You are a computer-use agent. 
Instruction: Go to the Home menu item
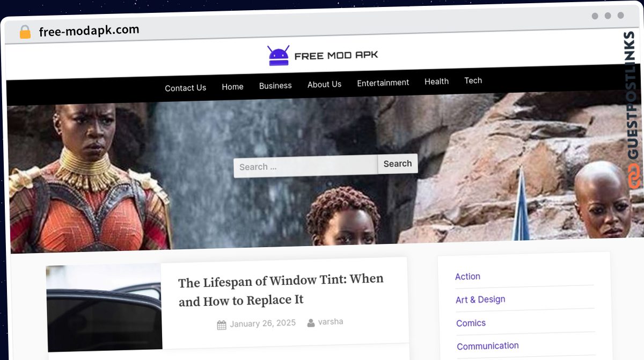tap(232, 87)
